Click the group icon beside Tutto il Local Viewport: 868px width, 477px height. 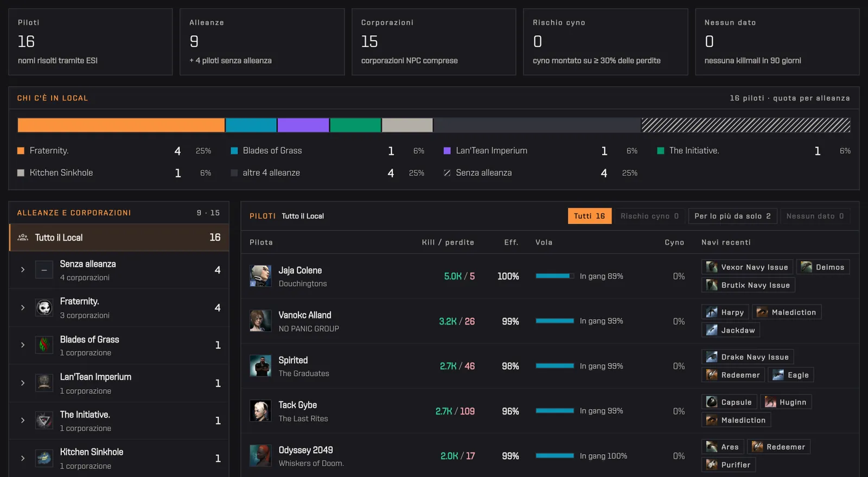23,238
